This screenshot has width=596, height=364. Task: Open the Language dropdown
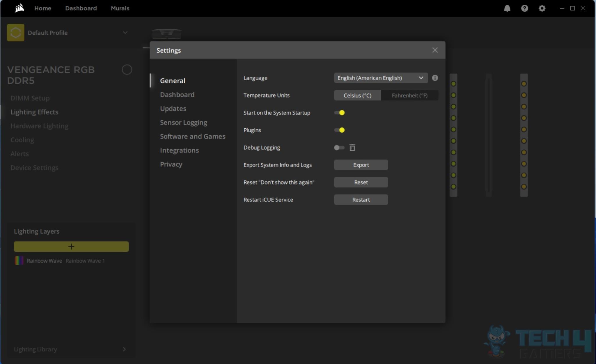tap(381, 78)
